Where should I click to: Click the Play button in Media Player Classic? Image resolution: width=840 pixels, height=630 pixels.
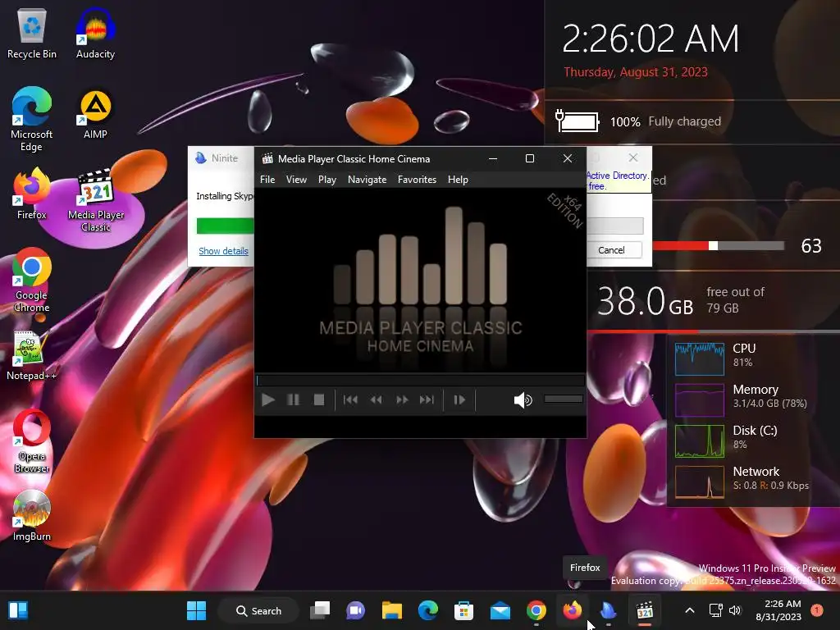tap(268, 399)
